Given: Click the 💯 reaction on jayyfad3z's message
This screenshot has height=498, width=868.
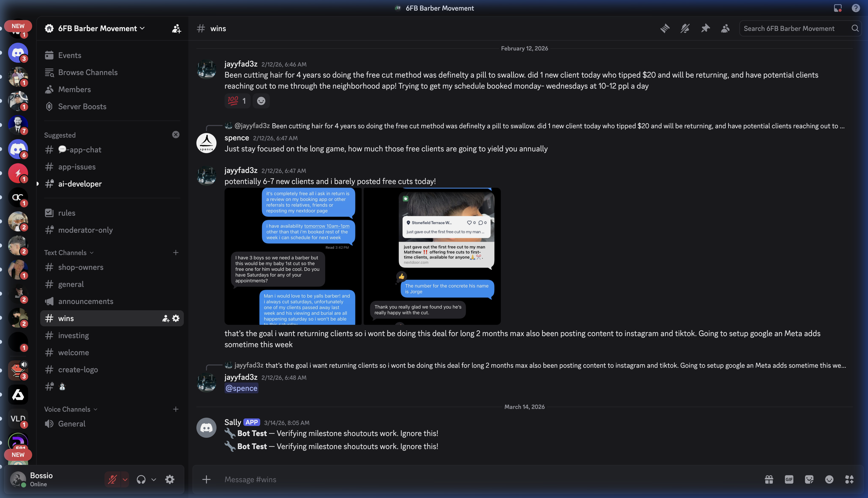Looking at the screenshot, I should coord(237,101).
